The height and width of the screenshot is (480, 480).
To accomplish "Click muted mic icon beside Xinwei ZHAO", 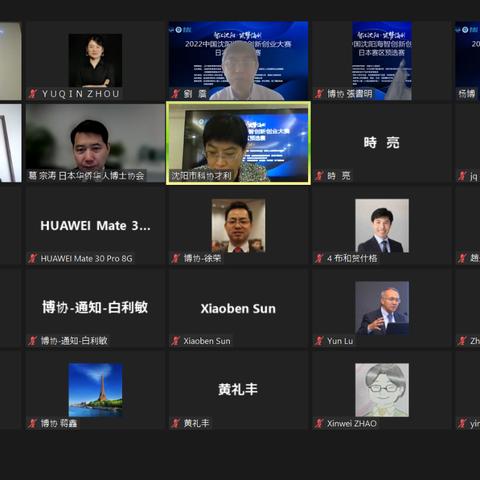I will [x=319, y=423].
